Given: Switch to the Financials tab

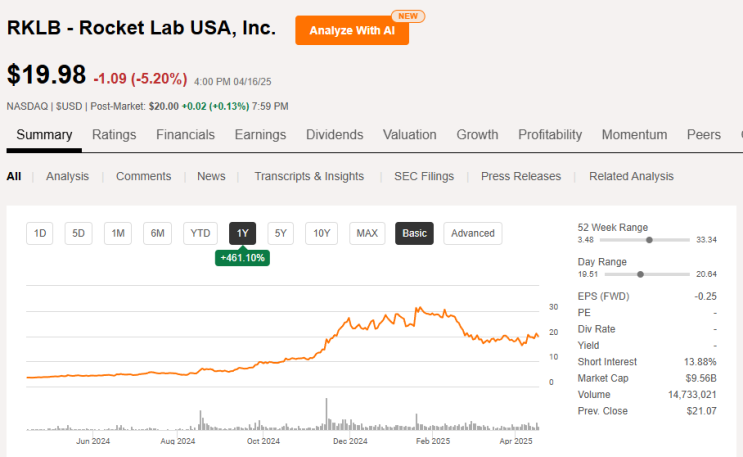Looking at the screenshot, I should click(x=185, y=135).
